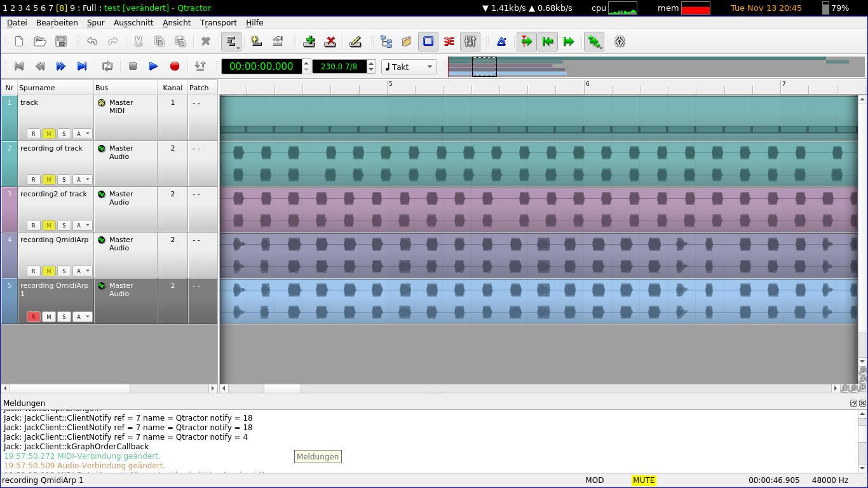Create a new session file
The width and height of the screenshot is (868, 488).
pyautogui.click(x=19, y=41)
